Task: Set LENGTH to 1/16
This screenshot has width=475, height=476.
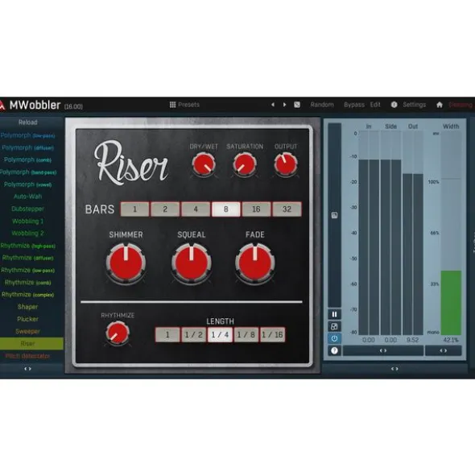Action: point(272,334)
